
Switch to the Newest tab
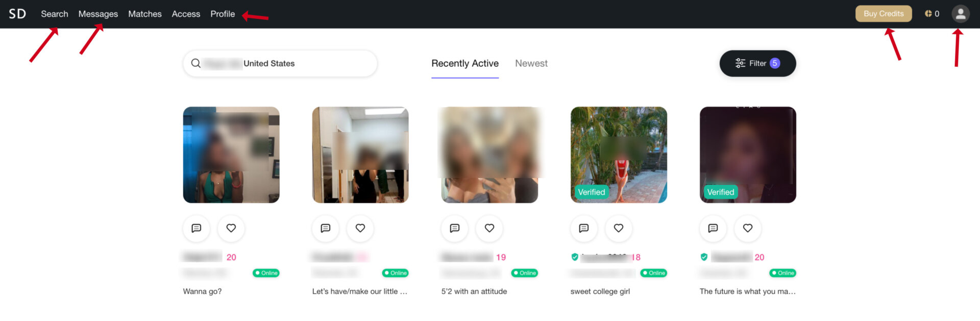(x=531, y=63)
